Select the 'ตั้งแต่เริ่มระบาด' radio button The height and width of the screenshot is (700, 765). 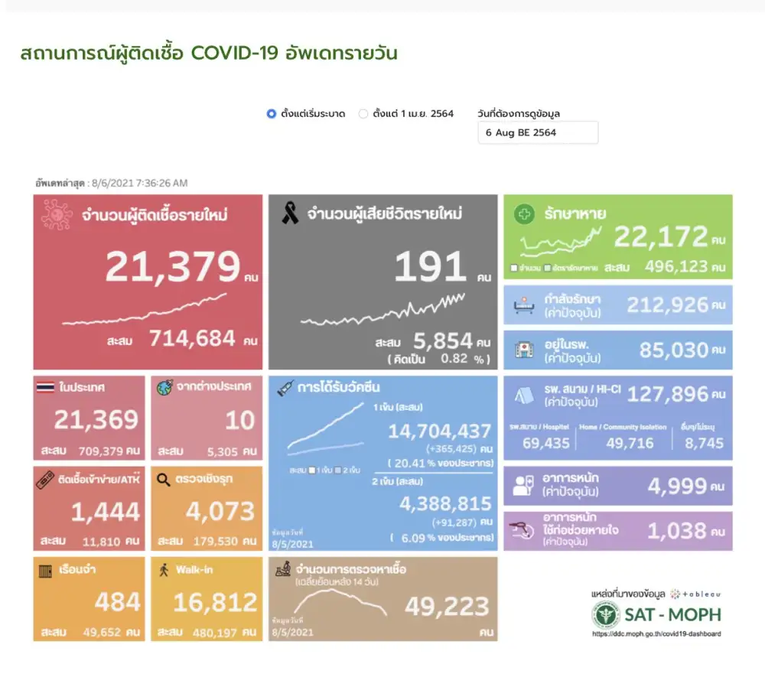point(271,114)
